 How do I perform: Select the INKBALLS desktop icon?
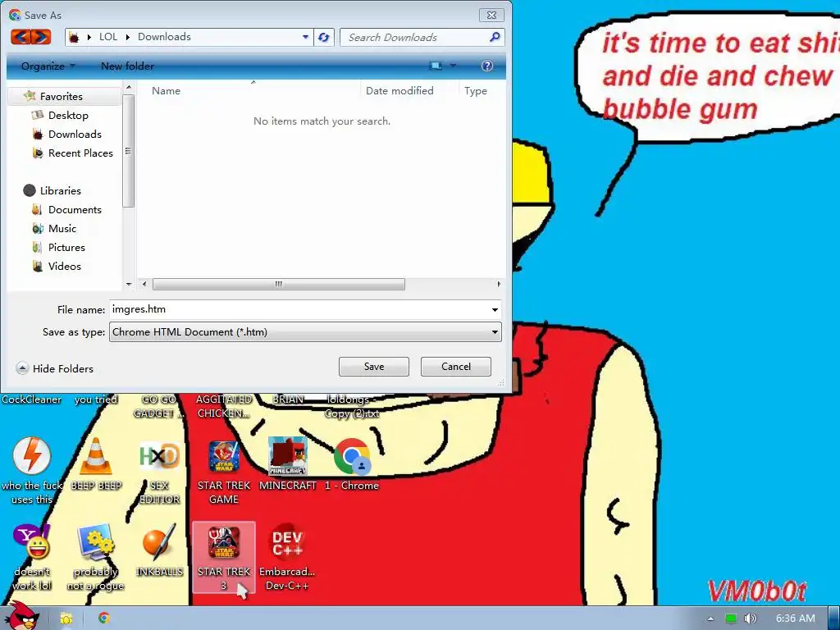(159, 550)
